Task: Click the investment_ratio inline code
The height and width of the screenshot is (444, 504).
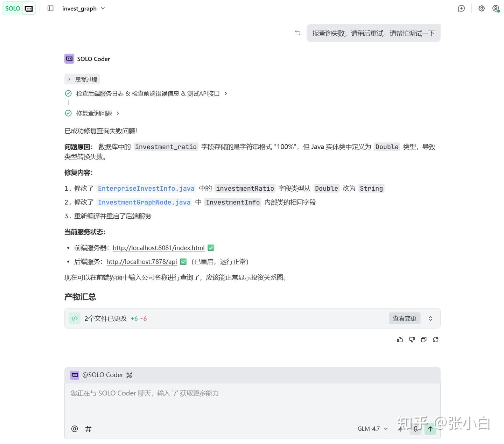Action: (x=166, y=147)
